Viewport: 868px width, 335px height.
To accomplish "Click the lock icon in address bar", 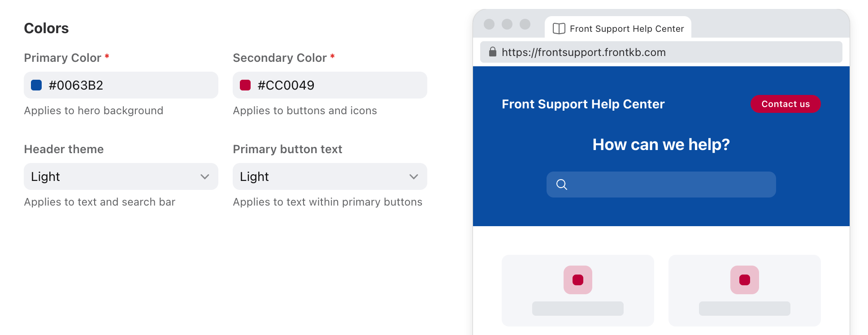I will 493,52.
